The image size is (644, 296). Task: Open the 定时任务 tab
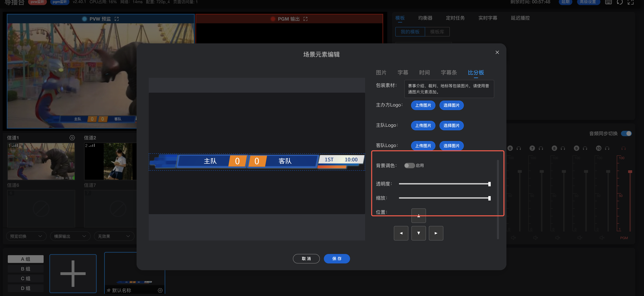[455, 18]
